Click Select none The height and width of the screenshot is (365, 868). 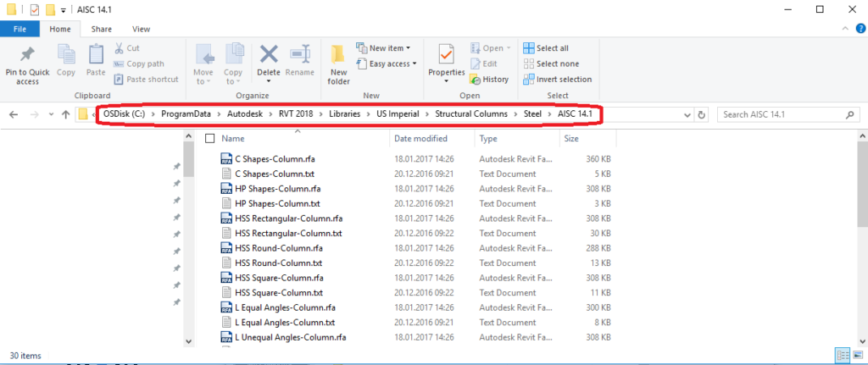[551, 64]
